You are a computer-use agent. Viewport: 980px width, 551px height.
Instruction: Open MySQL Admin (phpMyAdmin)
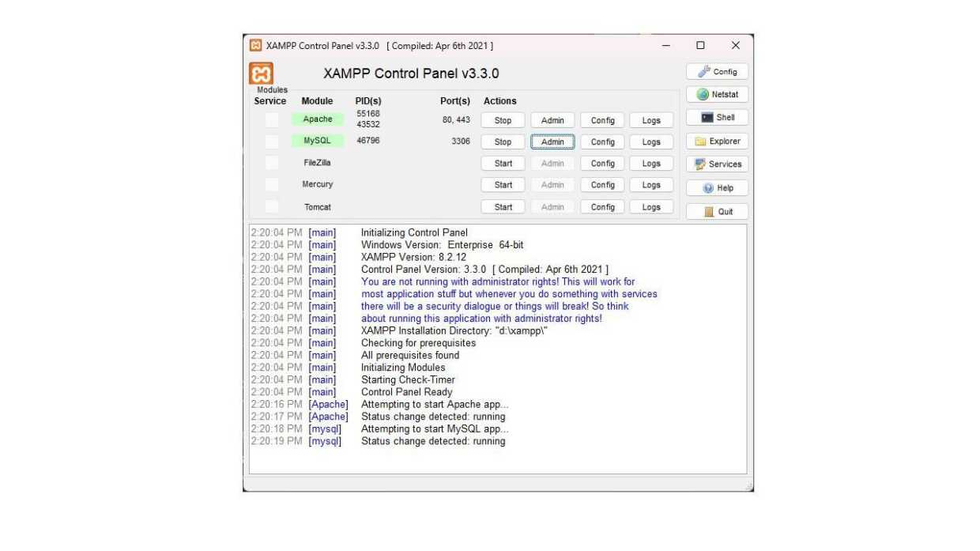[x=552, y=142]
